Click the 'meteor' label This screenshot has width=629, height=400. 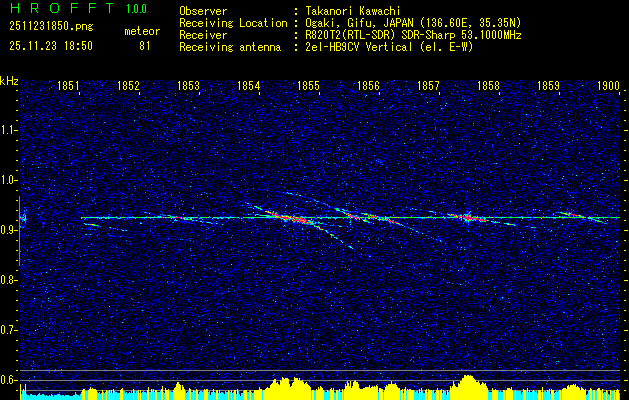point(142,31)
